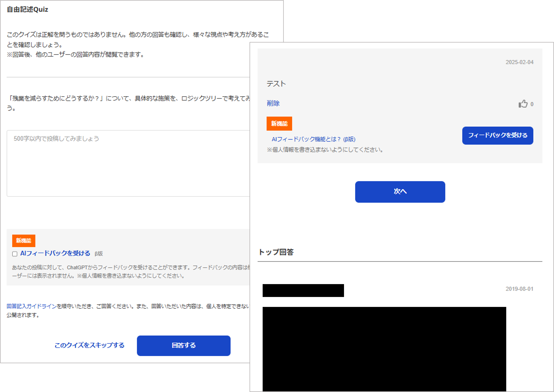Click the β版 label beside the checkbox
Image resolution: width=554 pixels, height=392 pixels.
click(x=98, y=254)
